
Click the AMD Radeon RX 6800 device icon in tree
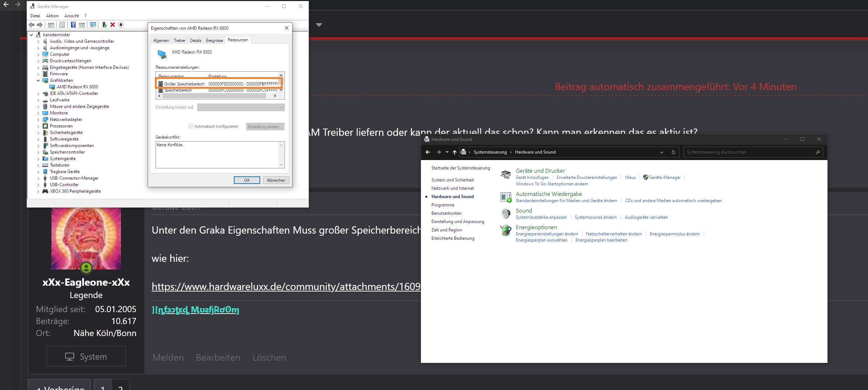coord(52,87)
